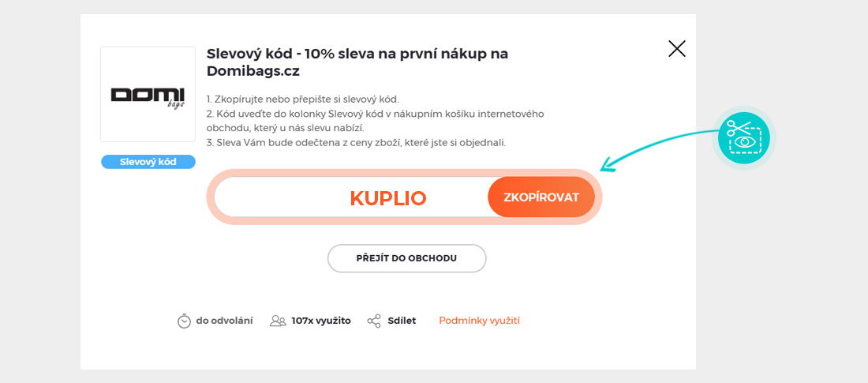Image resolution: width=868 pixels, height=383 pixels.
Task: Select the Sdílet share label
Action: pos(402,321)
